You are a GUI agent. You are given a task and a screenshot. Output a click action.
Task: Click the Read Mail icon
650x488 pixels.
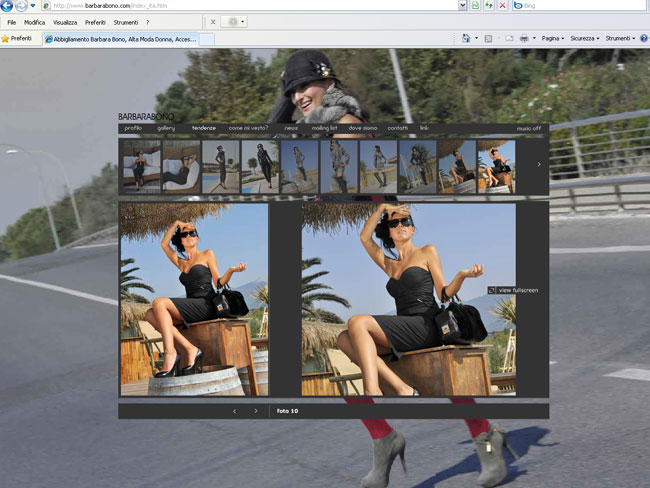click(x=509, y=39)
